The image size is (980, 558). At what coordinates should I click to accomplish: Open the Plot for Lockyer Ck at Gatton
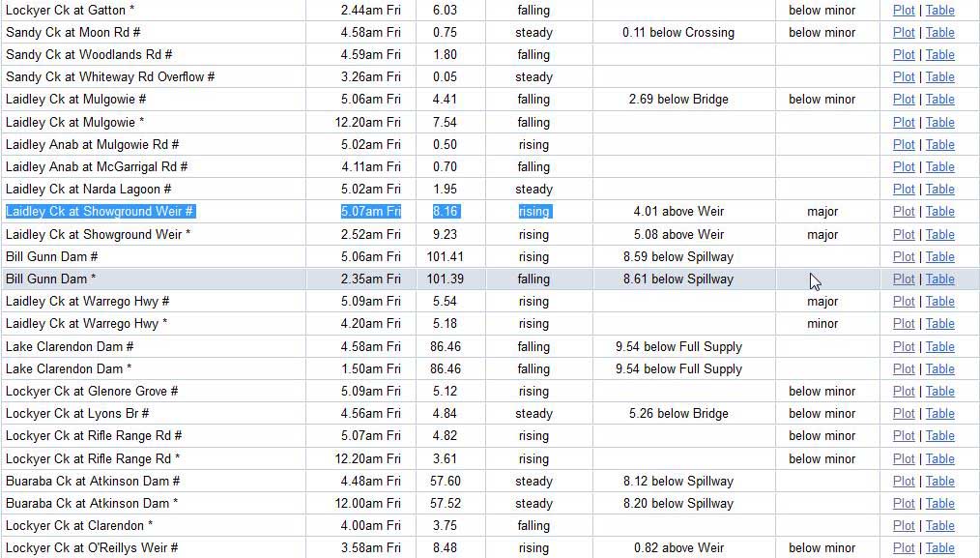903,10
